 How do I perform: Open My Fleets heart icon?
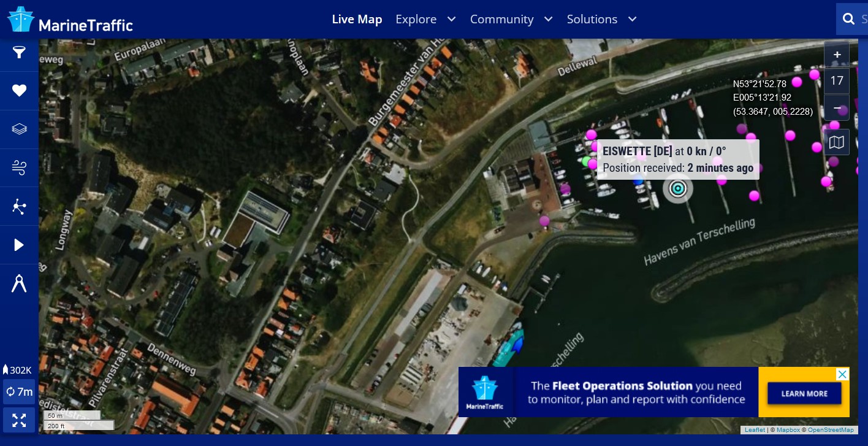(x=19, y=91)
